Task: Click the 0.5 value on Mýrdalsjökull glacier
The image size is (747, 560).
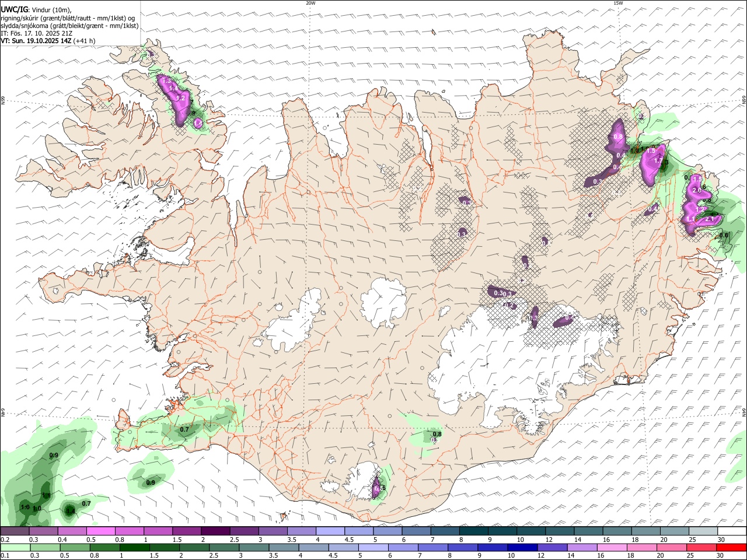Action: click(379, 488)
